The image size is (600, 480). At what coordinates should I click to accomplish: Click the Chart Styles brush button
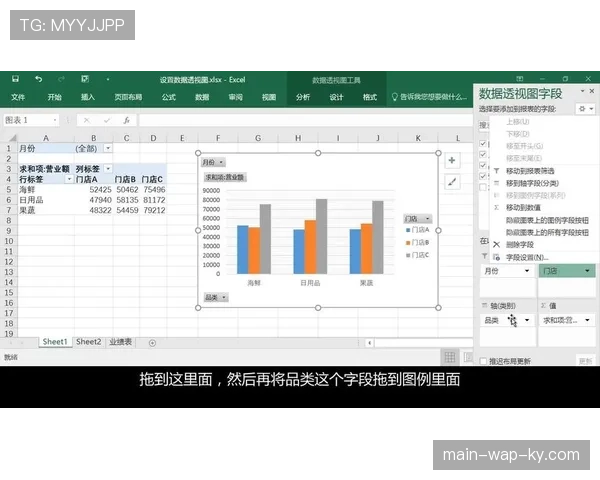pyautogui.click(x=452, y=182)
